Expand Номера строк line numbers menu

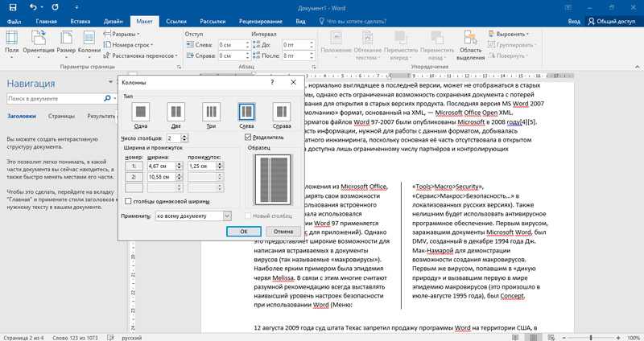coord(128,45)
